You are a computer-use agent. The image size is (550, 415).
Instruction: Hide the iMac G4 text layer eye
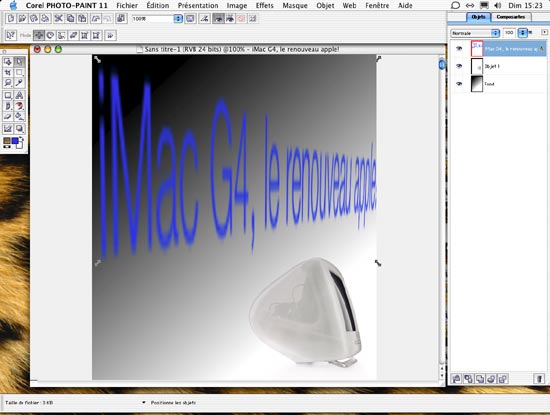tap(459, 48)
